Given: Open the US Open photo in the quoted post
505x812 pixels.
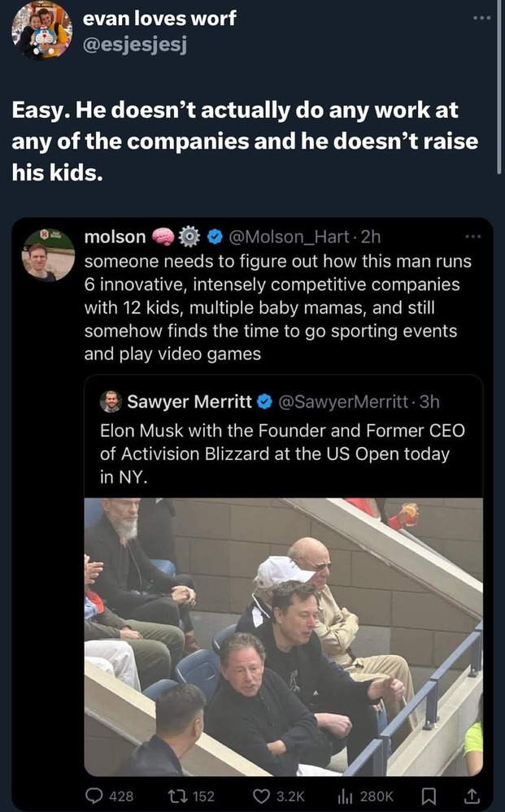Looking at the screenshot, I should point(283,636).
